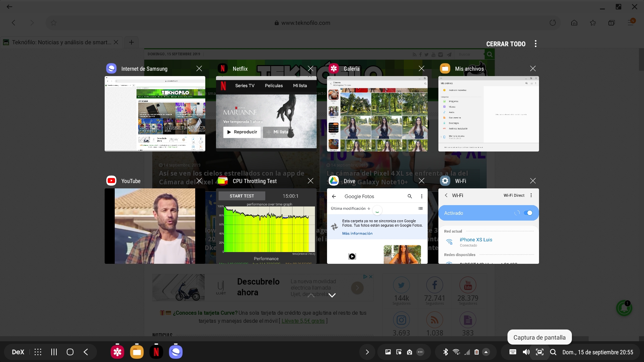
Task: Click the Samsung Internet app icon in the card header
Action: (111, 68)
